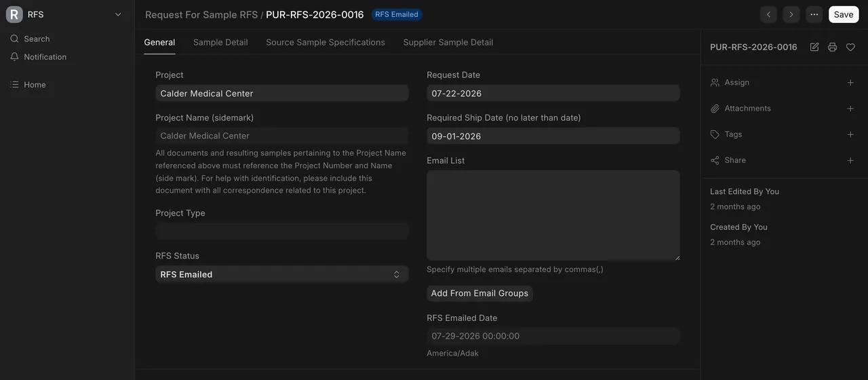The height and width of the screenshot is (380, 868).
Task: Click the Request For Sample RFS breadcrumb
Action: pyautogui.click(x=201, y=14)
